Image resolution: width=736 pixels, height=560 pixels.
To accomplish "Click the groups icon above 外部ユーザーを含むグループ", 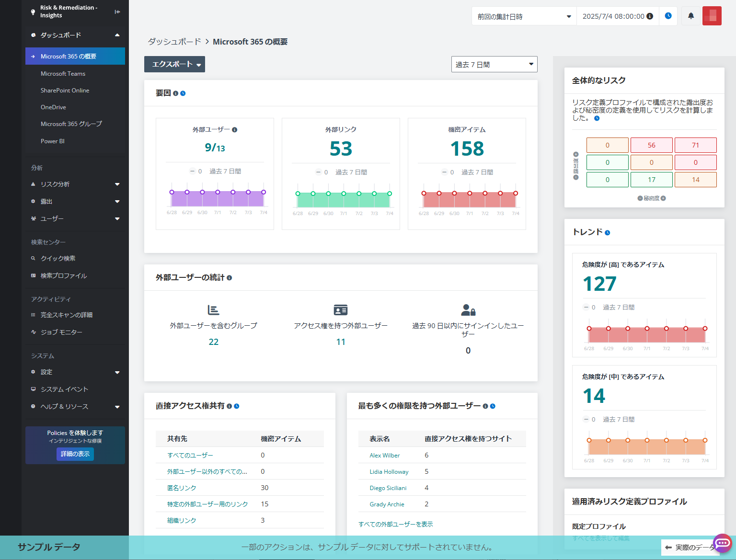I will [213, 310].
